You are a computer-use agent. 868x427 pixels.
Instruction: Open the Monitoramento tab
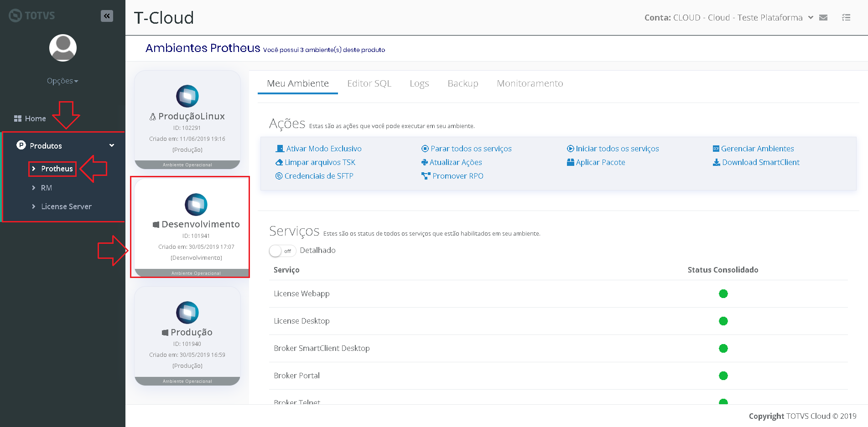pyautogui.click(x=530, y=83)
